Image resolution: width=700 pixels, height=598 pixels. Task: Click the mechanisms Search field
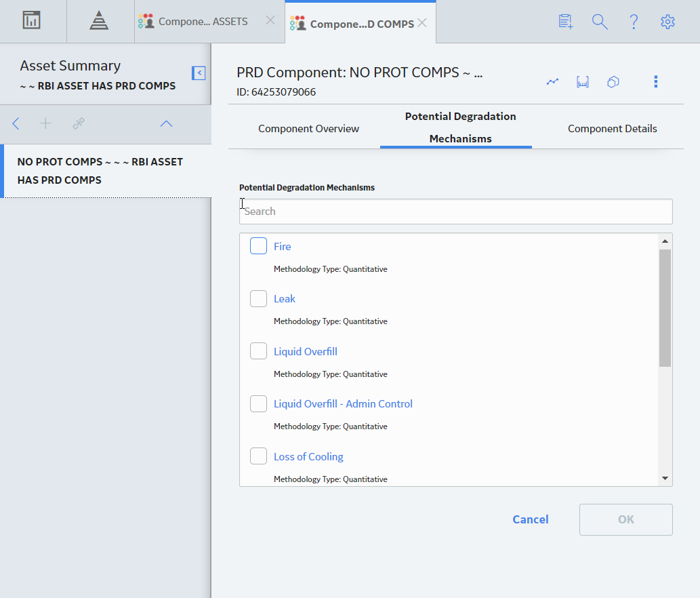pos(456,212)
